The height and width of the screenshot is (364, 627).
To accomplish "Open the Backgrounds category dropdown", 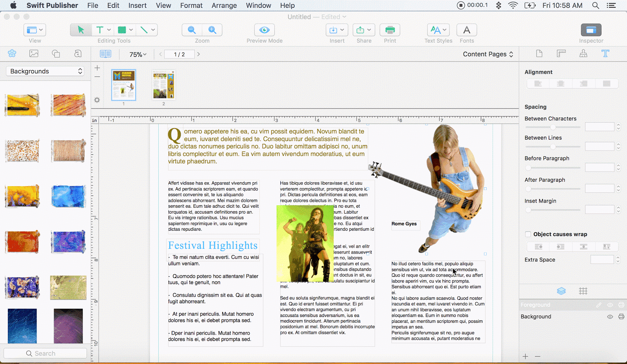I will pyautogui.click(x=45, y=71).
